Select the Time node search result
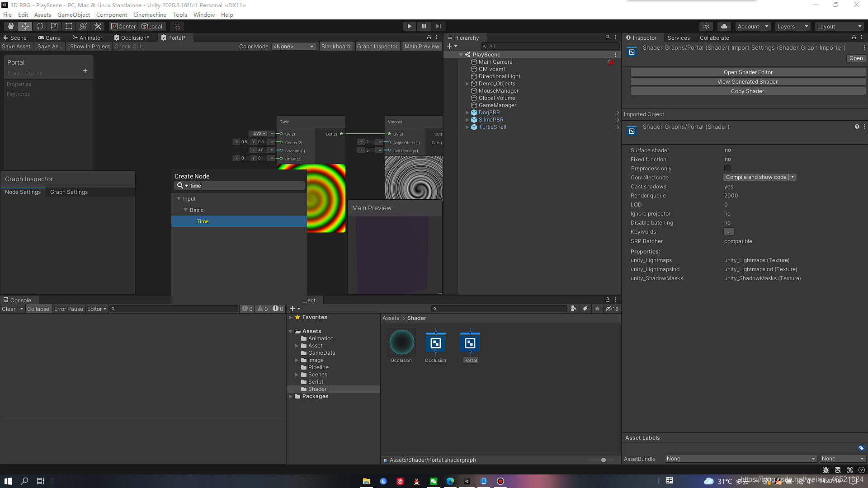The height and width of the screenshot is (488, 868). coord(203,221)
